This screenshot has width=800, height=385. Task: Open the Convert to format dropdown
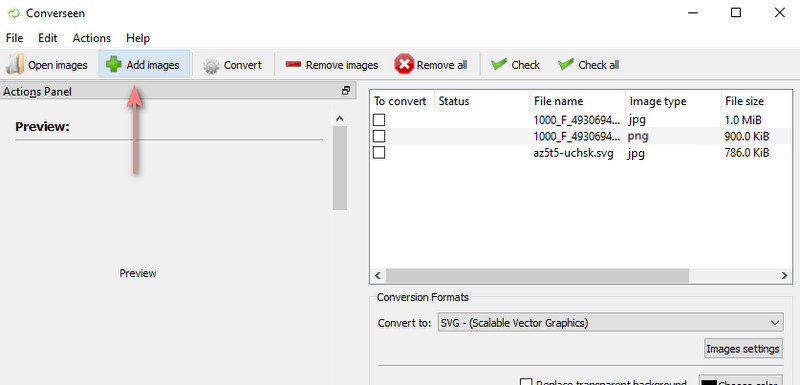point(610,323)
